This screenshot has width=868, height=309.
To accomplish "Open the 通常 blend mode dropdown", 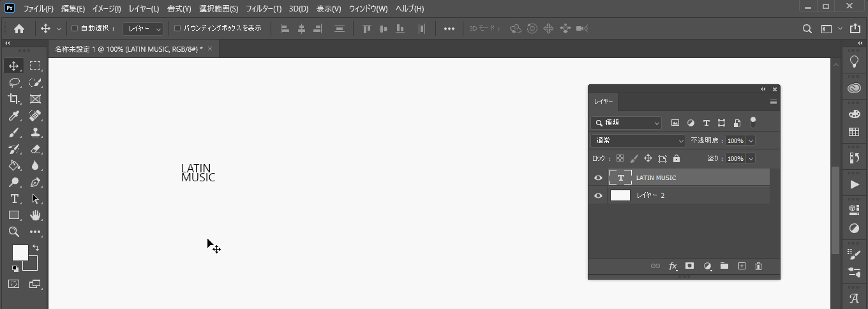I will [638, 140].
